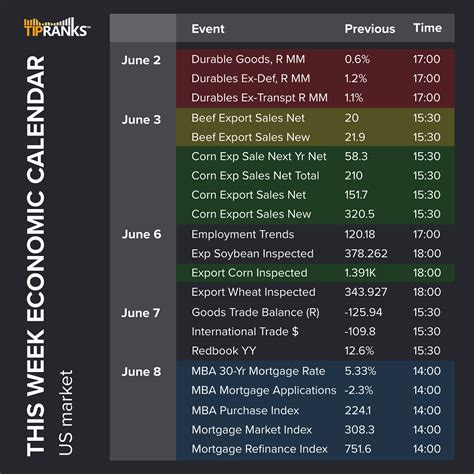Screen dimensions: 474x474
Task: Select the Previous column header
Action: 370,29
